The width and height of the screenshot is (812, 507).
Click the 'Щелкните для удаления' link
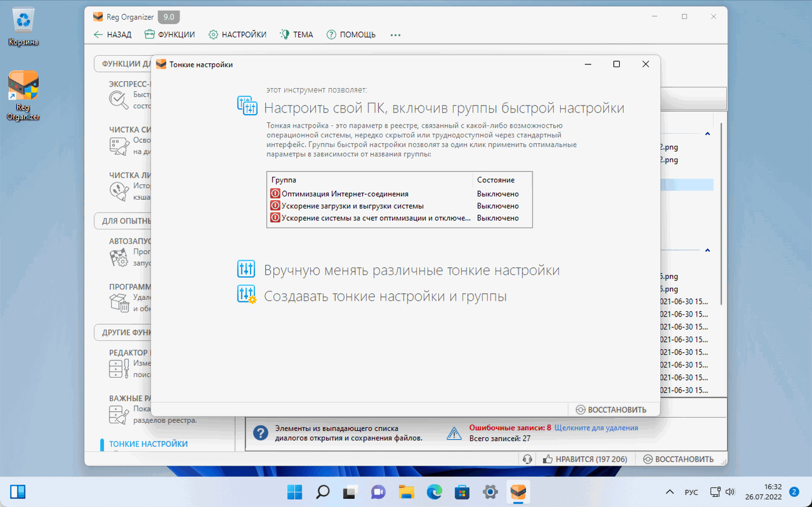coord(596,427)
